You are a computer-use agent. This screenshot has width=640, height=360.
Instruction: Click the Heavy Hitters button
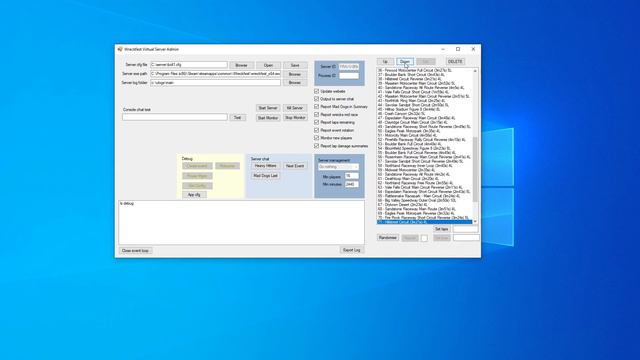pyautogui.click(x=265, y=166)
